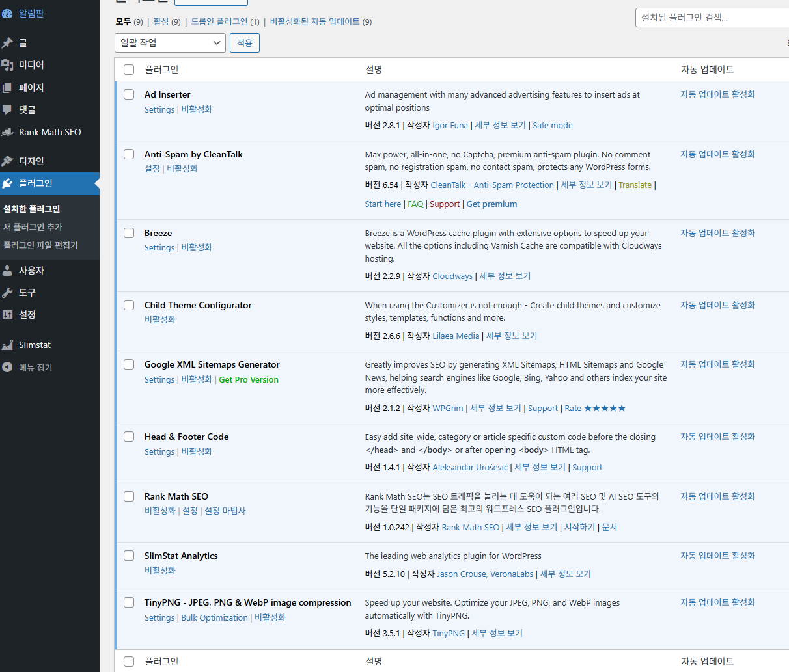789x672 pixels.
Task: Sort by the 플러그인 column header
Action: click(x=161, y=70)
